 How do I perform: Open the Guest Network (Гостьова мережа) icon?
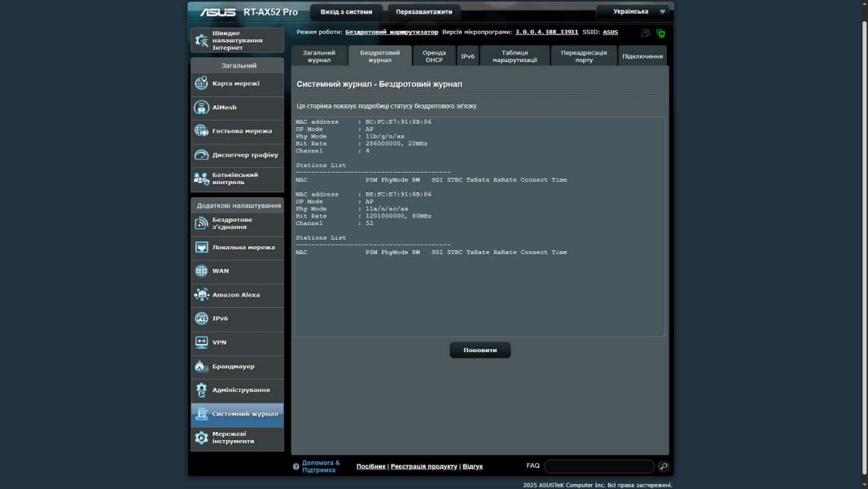201,131
